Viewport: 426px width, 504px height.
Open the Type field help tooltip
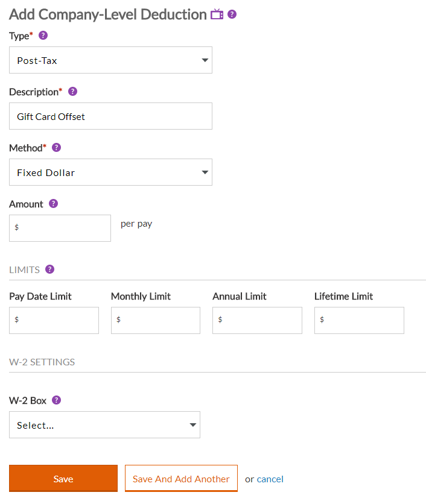pyautogui.click(x=43, y=36)
